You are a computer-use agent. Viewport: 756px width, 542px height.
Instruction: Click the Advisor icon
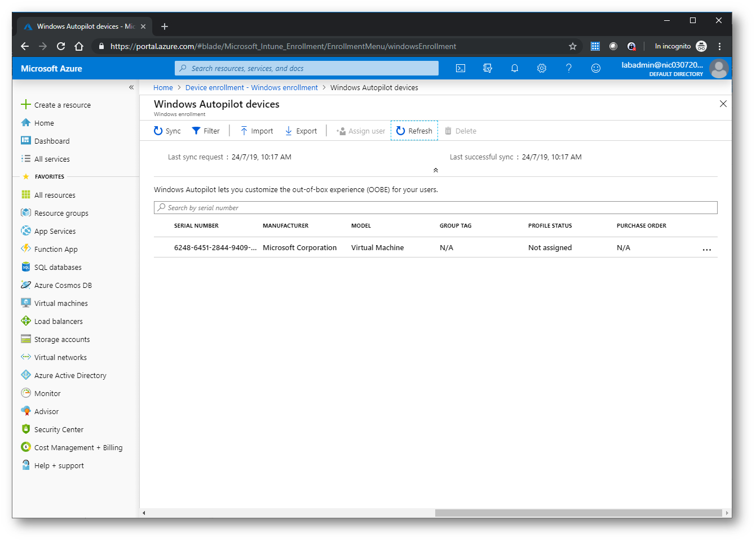(26, 411)
